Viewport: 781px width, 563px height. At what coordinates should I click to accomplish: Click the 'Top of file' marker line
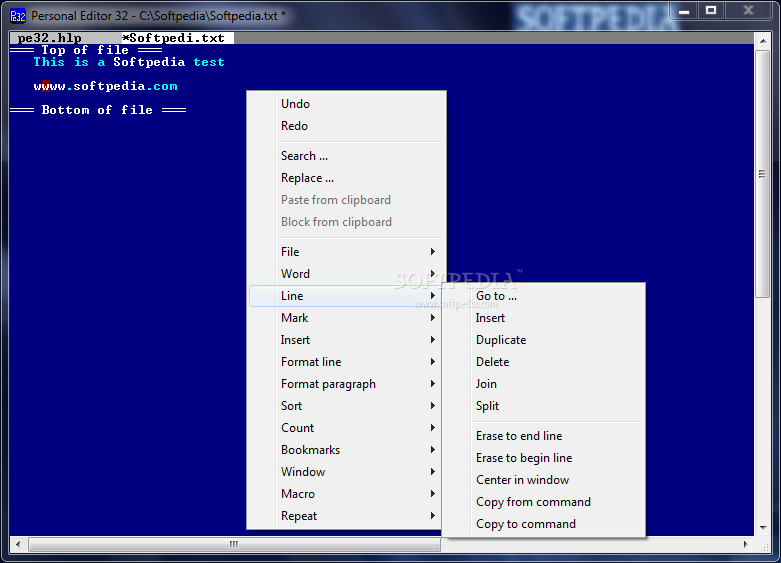click(x=86, y=50)
